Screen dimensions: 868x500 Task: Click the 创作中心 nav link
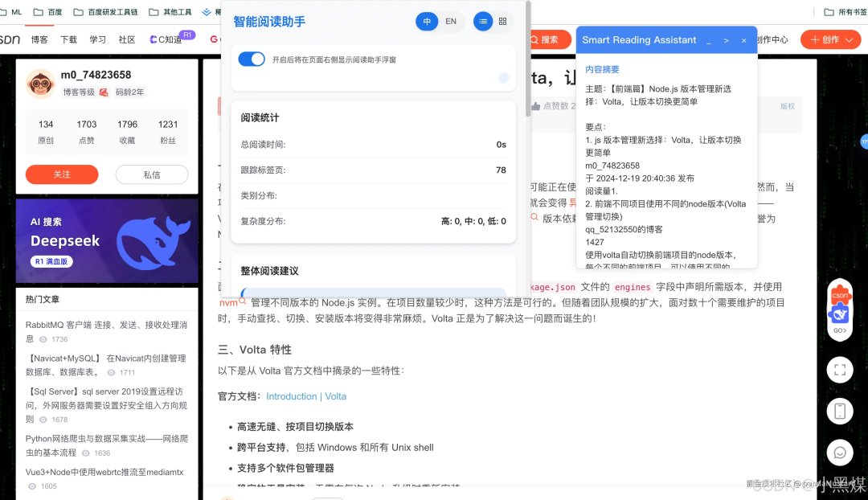773,39
